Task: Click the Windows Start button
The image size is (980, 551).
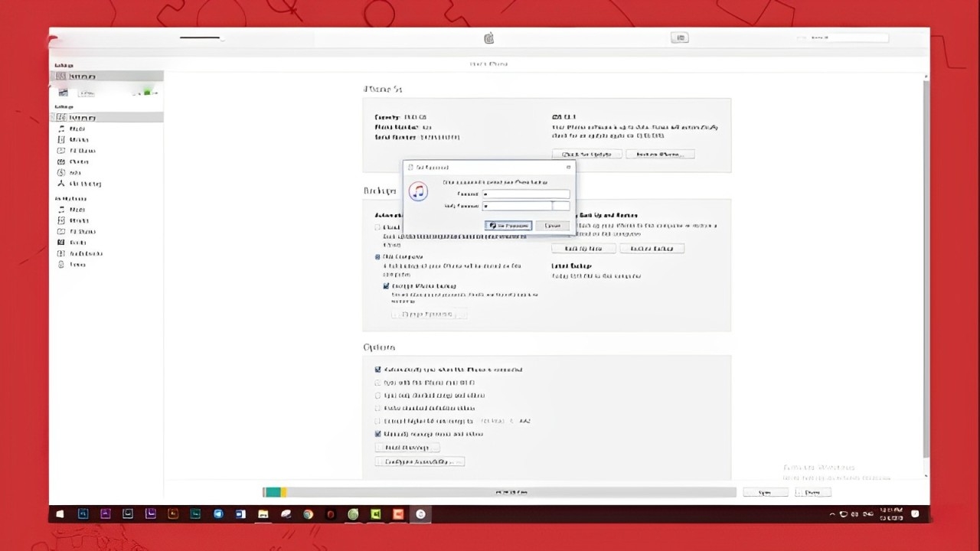Action: pyautogui.click(x=60, y=514)
